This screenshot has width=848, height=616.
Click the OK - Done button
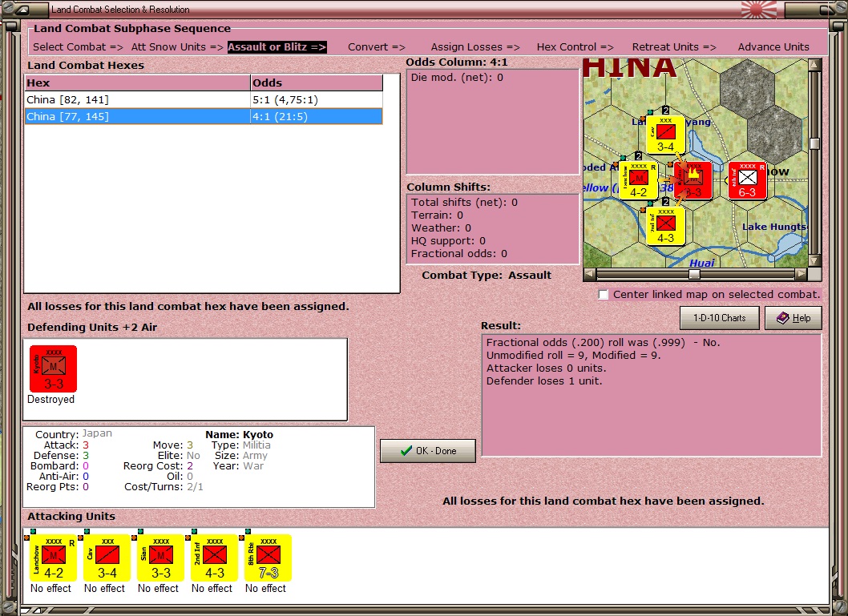coord(428,451)
